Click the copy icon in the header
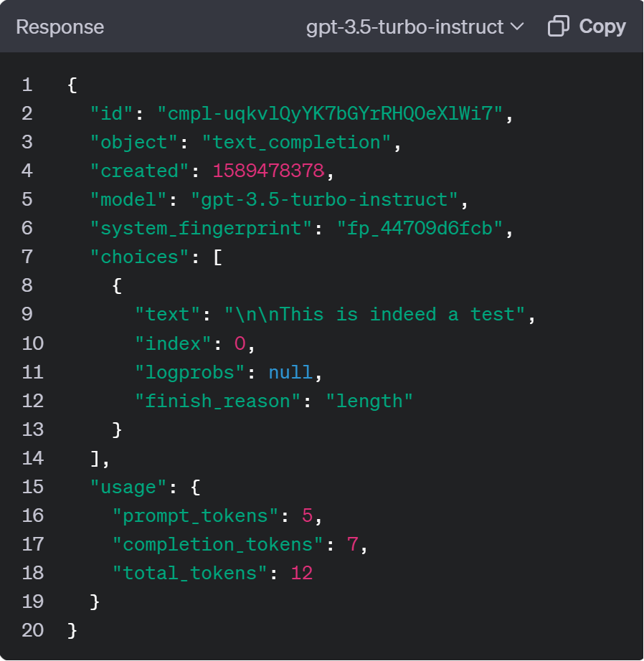This screenshot has width=644, height=661. coord(559,26)
